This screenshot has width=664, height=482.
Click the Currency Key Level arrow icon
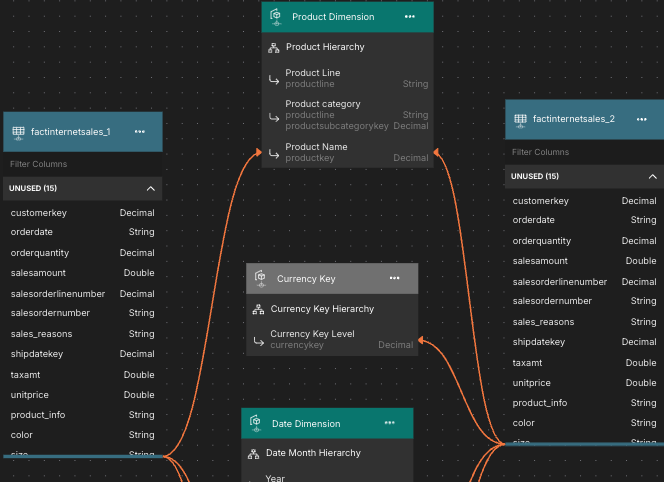coord(259,341)
